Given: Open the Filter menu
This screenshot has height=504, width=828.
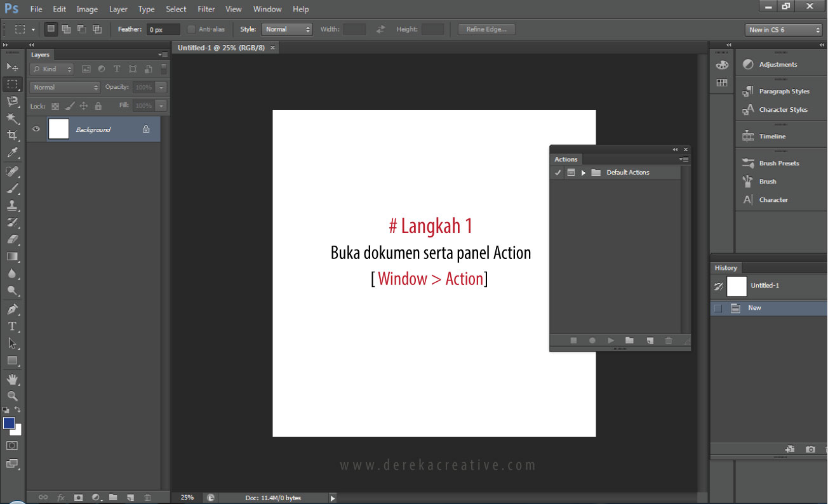Looking at the screenshot, I should pos(206,9).
